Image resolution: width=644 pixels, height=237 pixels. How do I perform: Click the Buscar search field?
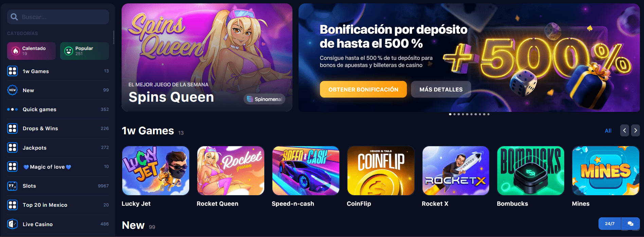[58, 17]
